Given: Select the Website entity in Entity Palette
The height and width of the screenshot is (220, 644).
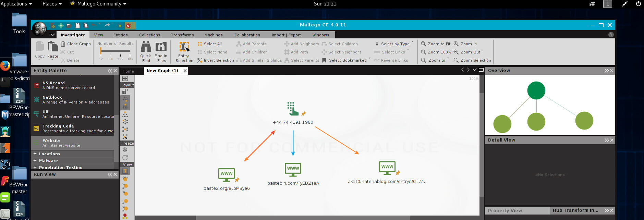Looking at the screenshot, I should coord(72,143).
